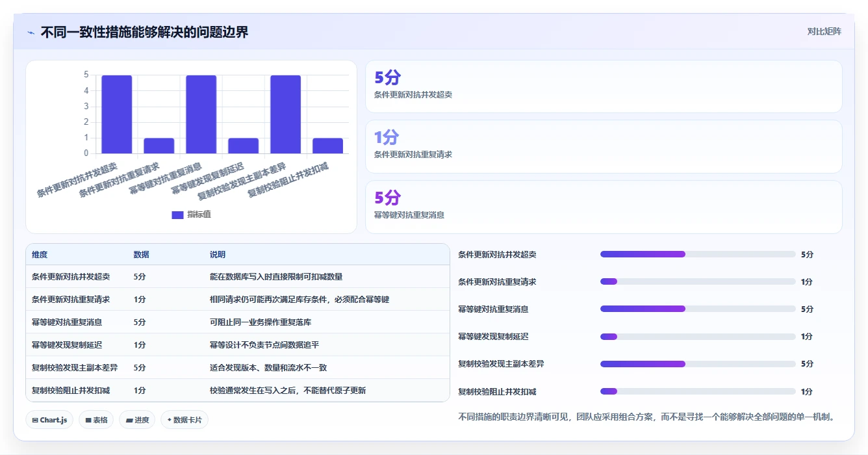Click the dashboard title 不同一致性措施能够解决的问题边界

pyautogui.click(x=144, y=32)
